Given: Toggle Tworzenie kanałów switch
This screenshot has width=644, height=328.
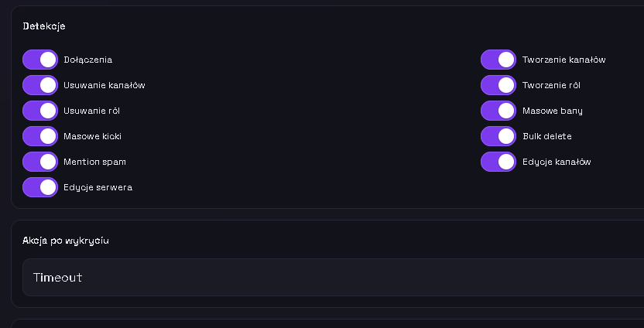Looking at the screenshot, I should [x=498, y=60].
